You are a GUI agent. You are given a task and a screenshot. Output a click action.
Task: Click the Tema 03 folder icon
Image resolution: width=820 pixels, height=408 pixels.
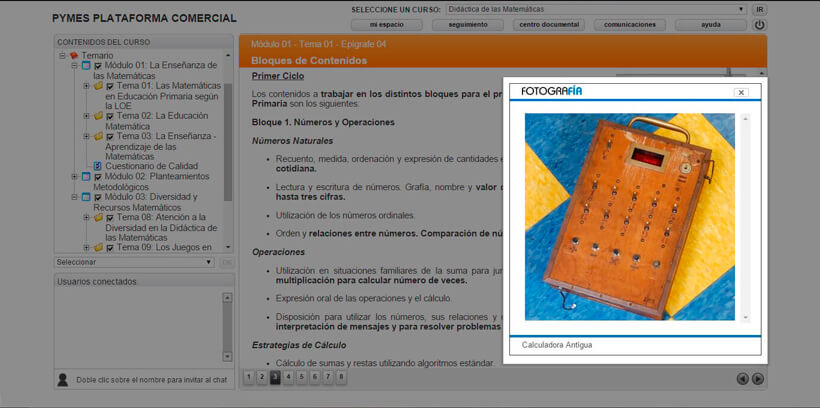pos(98,136)
